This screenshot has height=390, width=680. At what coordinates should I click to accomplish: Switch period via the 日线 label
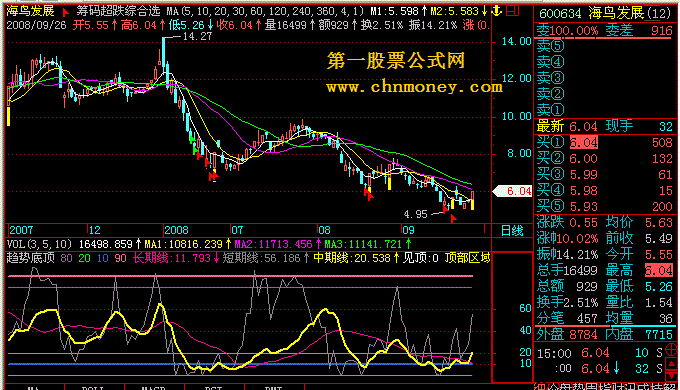coord(512,230)
